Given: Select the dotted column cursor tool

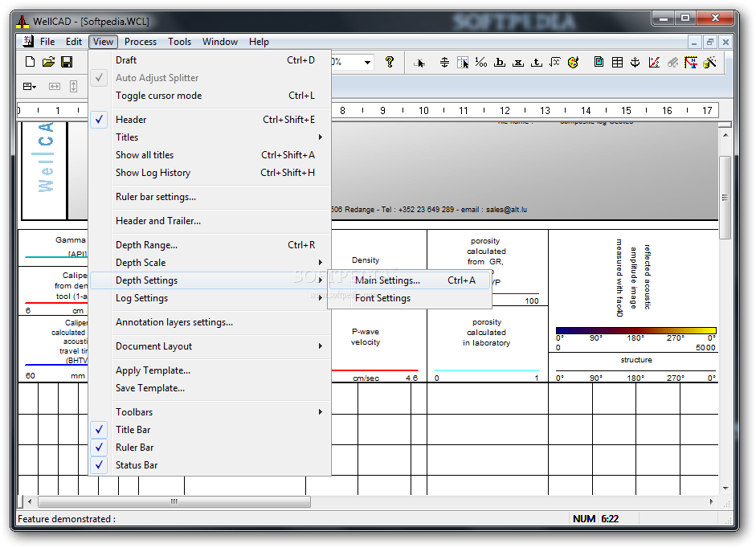Looking at the screenshot, I should point(463,62).
